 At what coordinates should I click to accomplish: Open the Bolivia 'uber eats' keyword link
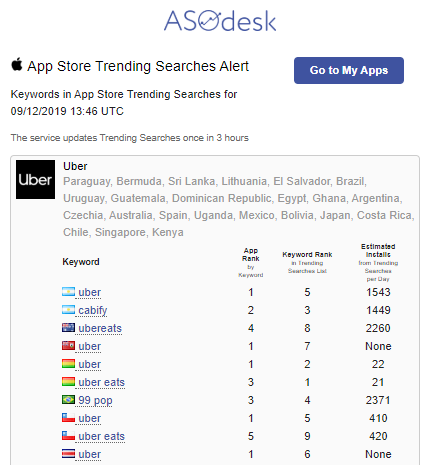point(101,382)
